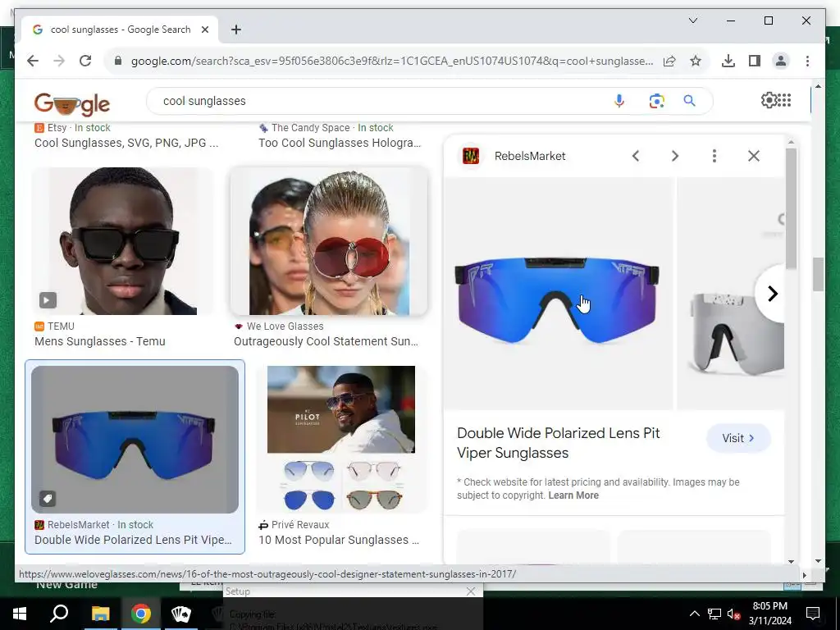Open Too Cool Sunglasses Hologra... link
Image resolution: width=840 pixels, height=630 pixels.
click(x=340, y=143)
